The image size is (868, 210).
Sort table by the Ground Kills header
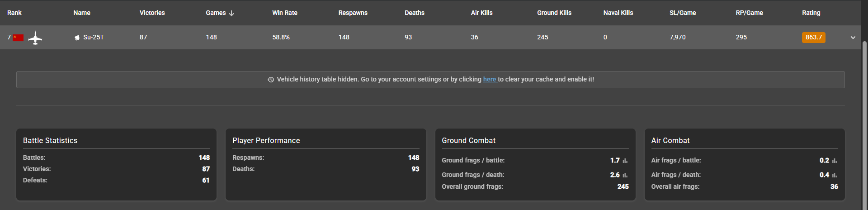click(x=554, y=13)
